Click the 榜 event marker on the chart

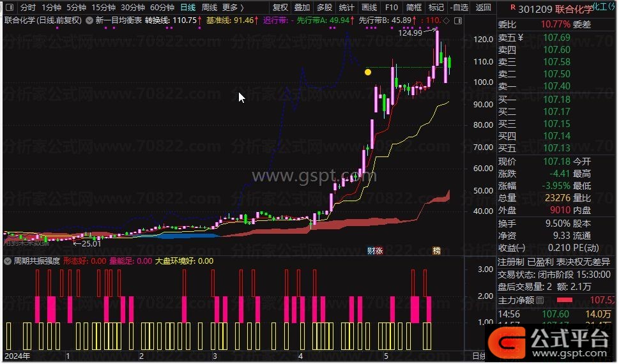436,250
